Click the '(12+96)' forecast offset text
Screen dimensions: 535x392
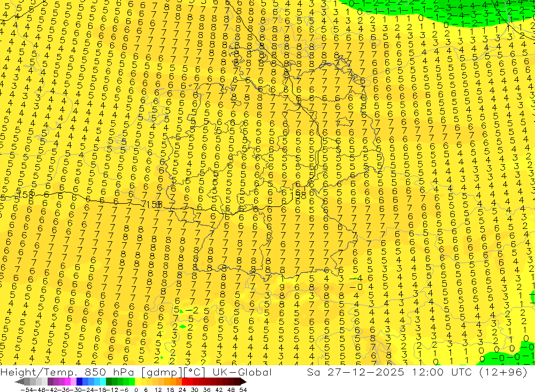503,372
